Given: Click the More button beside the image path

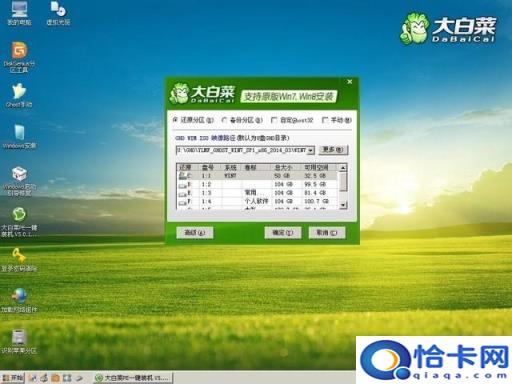Looking at the screenshot, I should tap(333, 150).
